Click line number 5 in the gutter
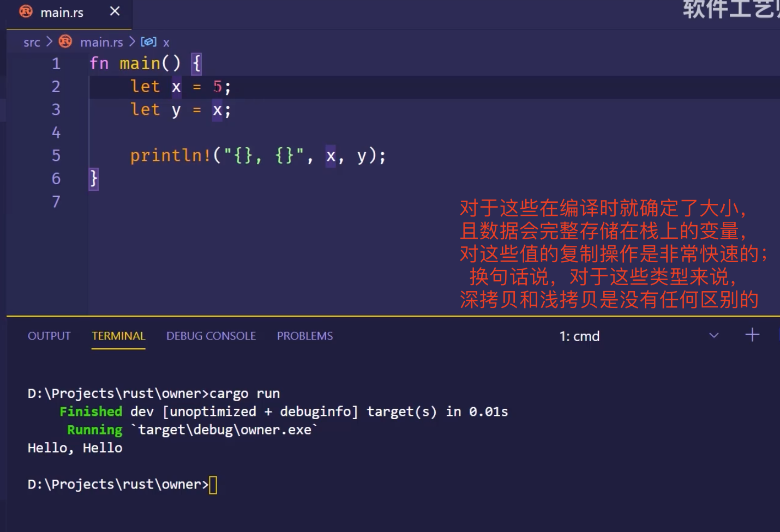Viewport: 780px width, 532px height. coord(56,156)
